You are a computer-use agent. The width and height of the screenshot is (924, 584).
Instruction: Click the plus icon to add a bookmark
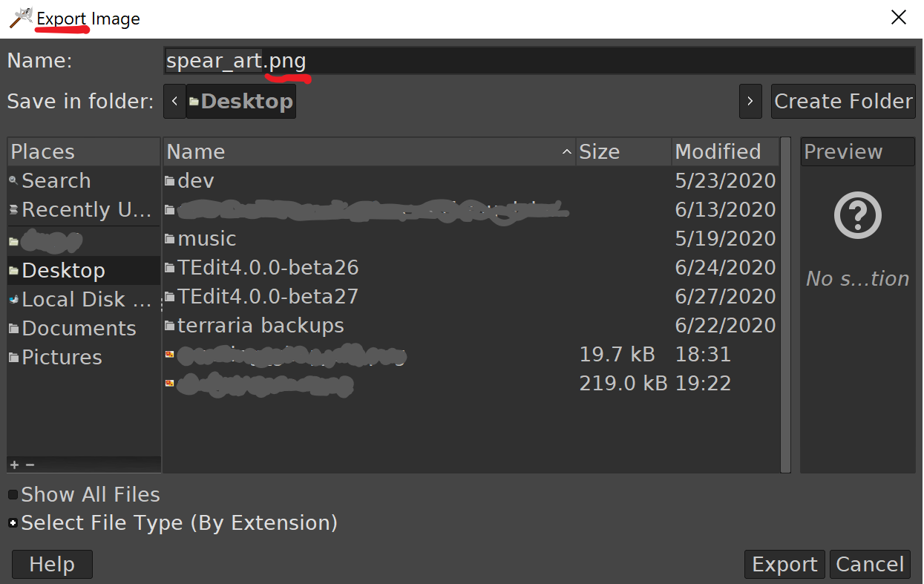pos(14,465)
